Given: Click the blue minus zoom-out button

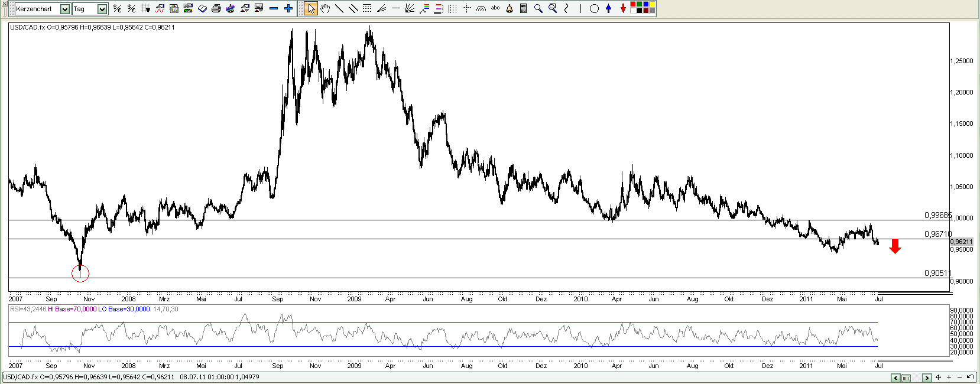Looking at the screenshot, I should point(274,8).
